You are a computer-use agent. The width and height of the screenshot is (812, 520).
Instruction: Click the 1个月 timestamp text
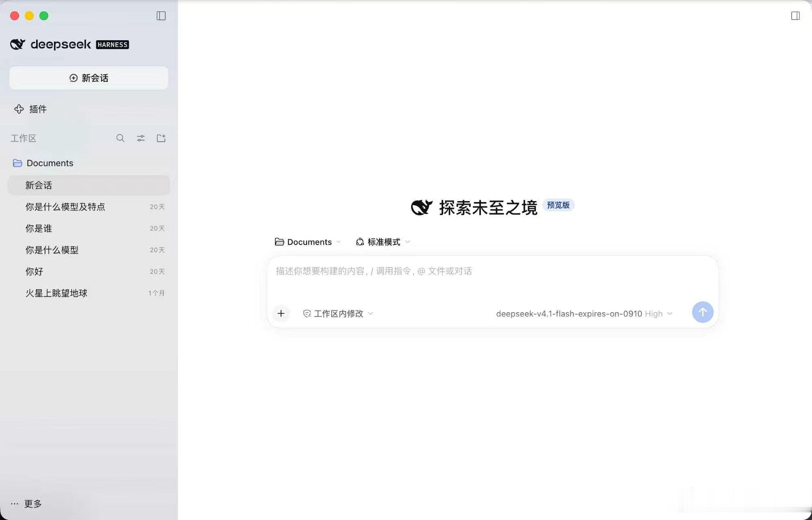[x=156, y=293]
